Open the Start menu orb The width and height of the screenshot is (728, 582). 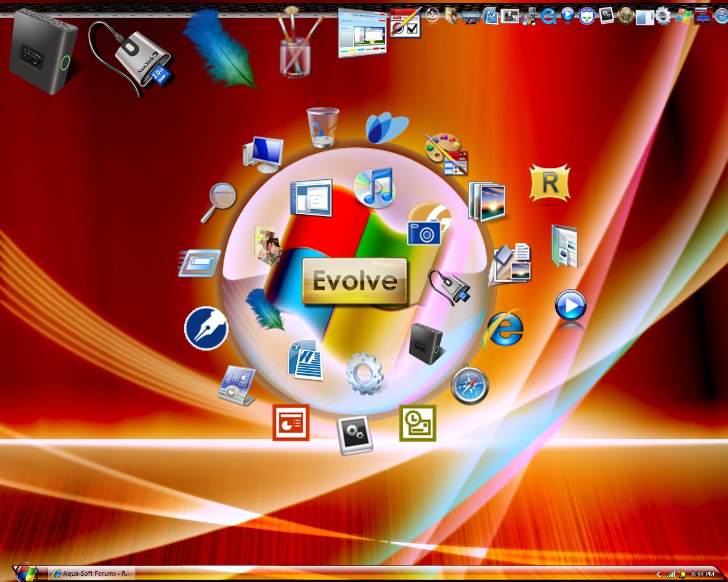26,572
